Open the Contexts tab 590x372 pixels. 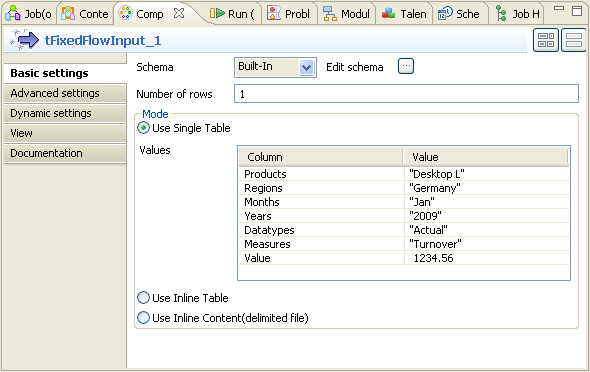coord(85,14)
